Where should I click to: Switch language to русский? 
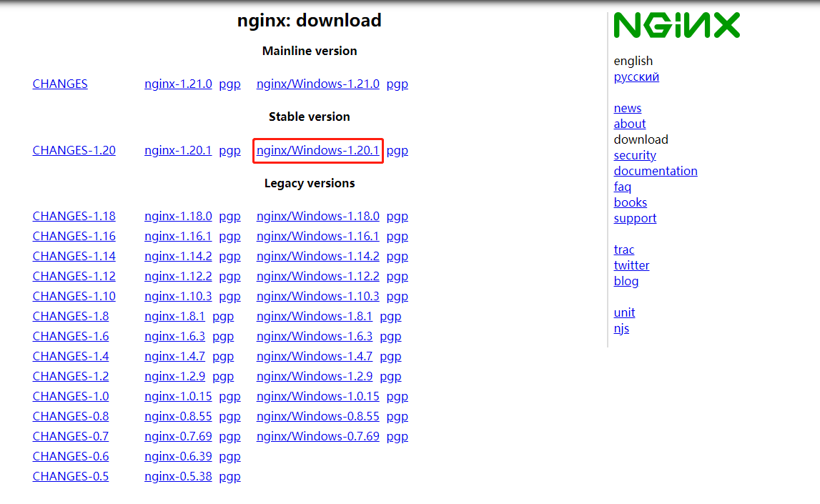click(636, 77)
